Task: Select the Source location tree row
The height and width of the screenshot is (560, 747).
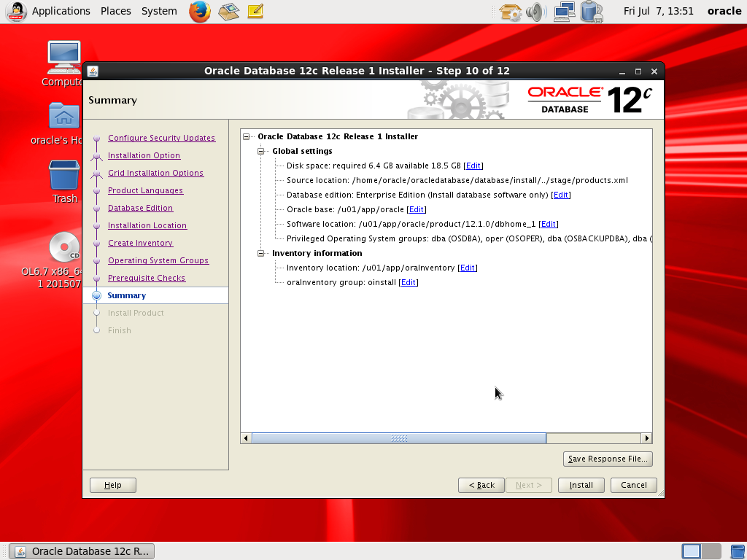Action: [457, 181]
